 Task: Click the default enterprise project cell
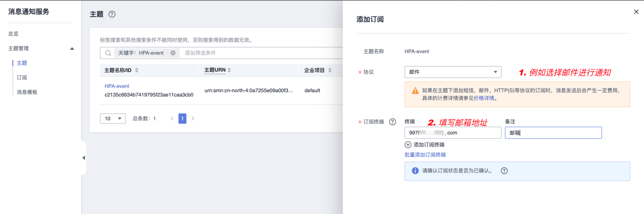pyautogui.click(x=312, y=90)
